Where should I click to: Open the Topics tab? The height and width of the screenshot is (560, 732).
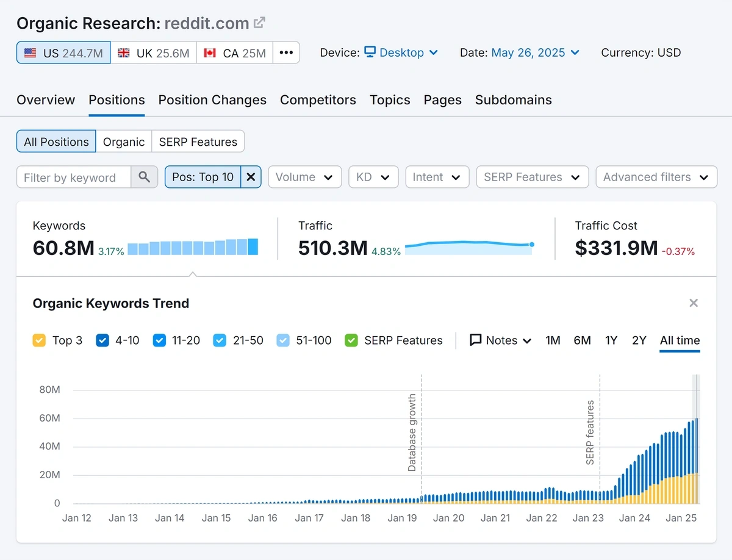coord(390,100)
